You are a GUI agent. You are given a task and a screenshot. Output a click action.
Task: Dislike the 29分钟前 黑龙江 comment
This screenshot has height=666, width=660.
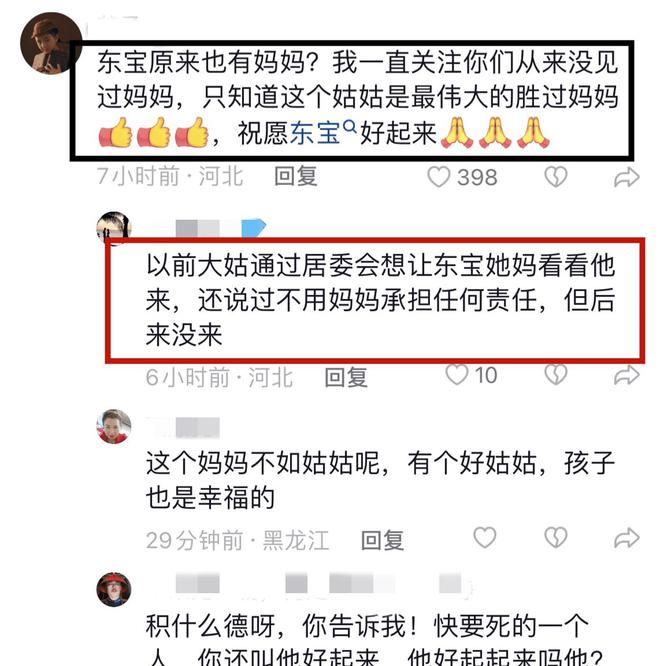click(x=556, y=538)
